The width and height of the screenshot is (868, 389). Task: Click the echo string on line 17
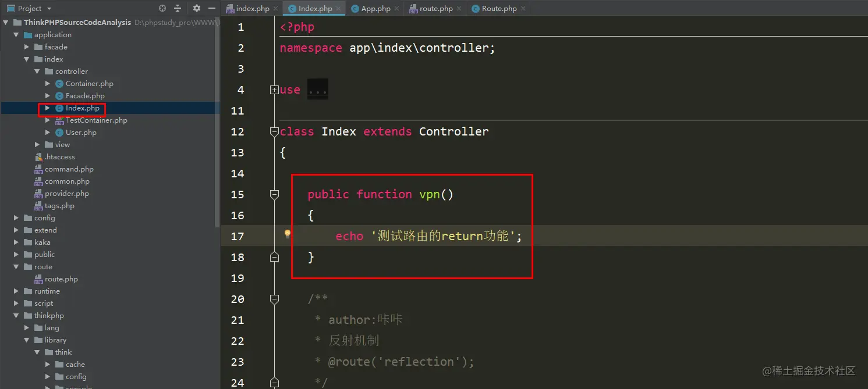click(x=443, y=236)
